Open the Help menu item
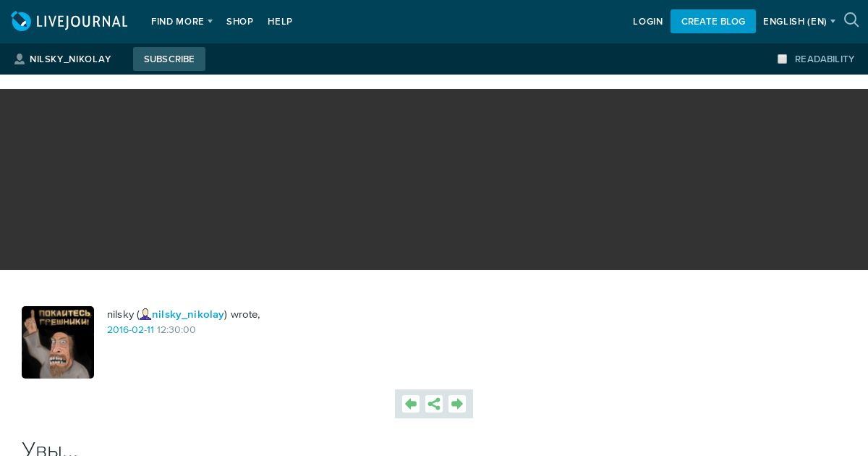Image resolution: width=868 pixels, height=456 pixels. point(280,22)
